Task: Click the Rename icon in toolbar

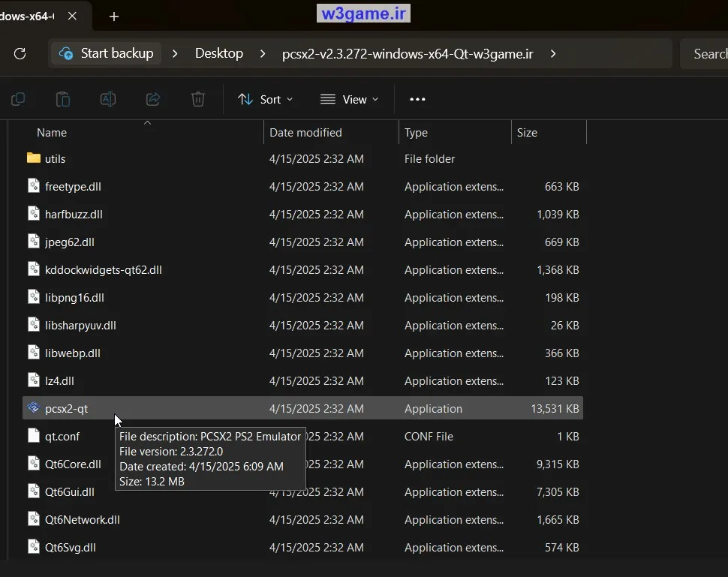Action: (x=108, y=99)
